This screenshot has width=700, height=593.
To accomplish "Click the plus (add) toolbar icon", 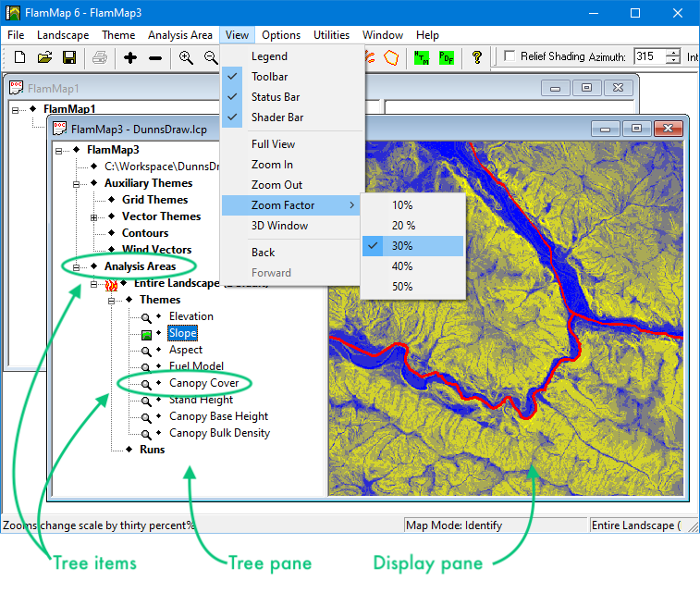I will pyautogui.click(x=130, y=57).
